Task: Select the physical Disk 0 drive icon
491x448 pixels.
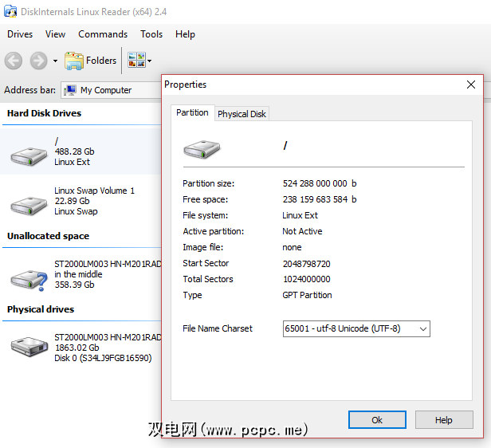Action: [29, 347]
